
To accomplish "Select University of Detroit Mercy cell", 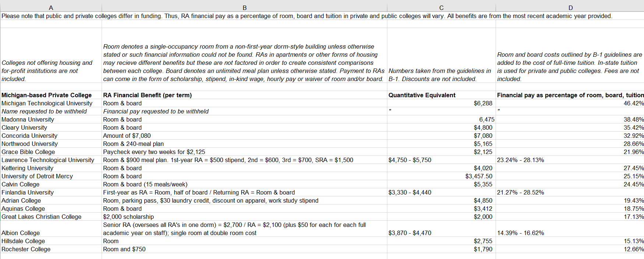I will (x=51, y=176).
